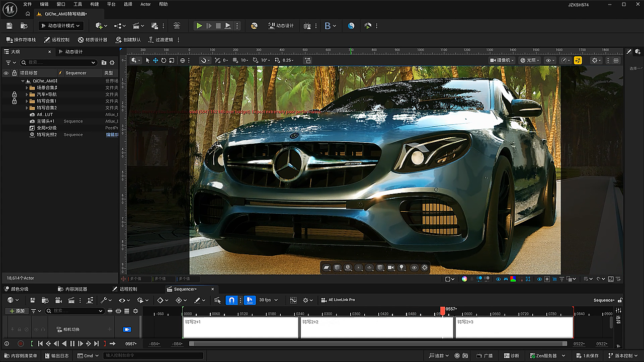Open the 追踪 trace dropdown in status bar

tap(438, 356)
